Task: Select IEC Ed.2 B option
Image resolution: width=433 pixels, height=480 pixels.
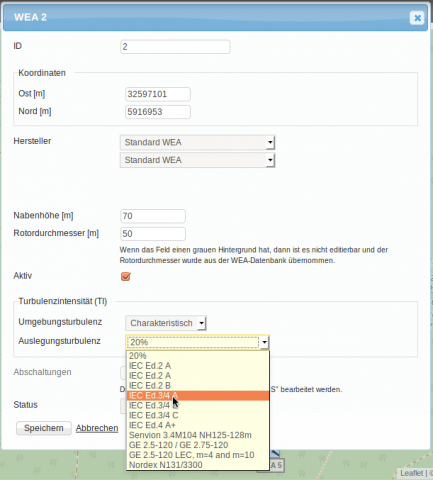Action: click(198, 386)
